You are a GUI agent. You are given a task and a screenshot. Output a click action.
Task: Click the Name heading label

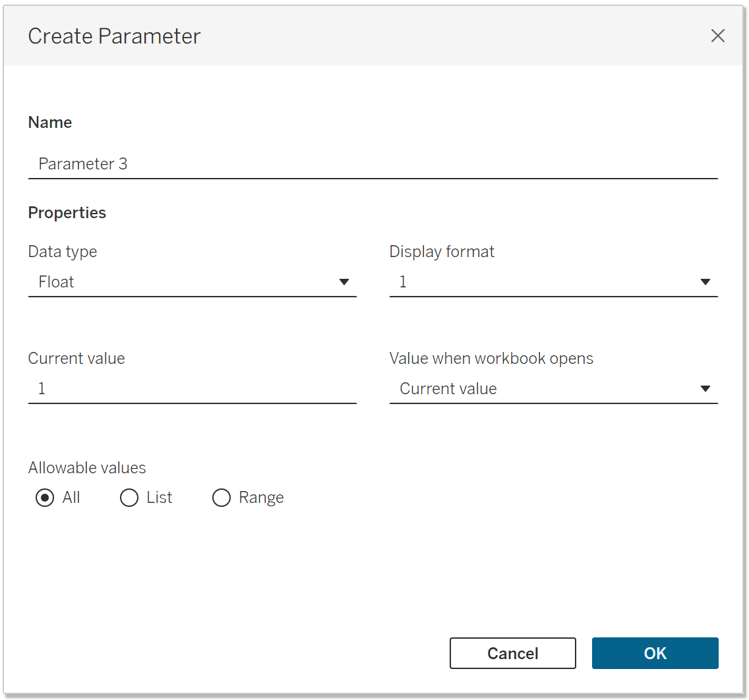coord(50,123)
